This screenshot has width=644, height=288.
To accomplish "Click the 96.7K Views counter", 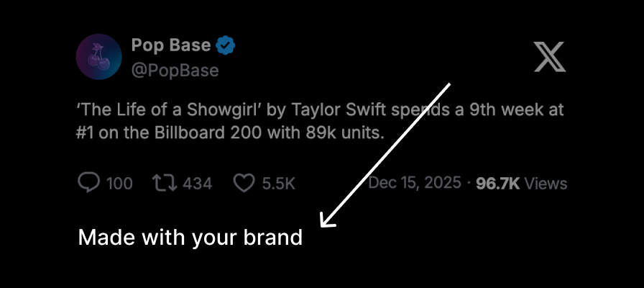I will 521,184.
